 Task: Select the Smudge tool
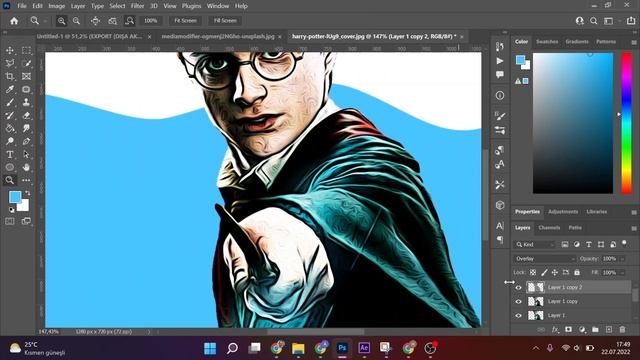click(27, 129)
